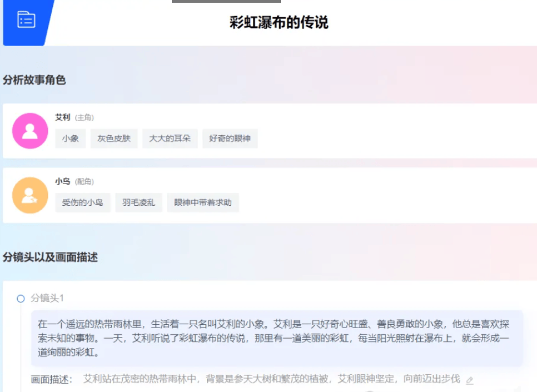Click the pencil edit icon after 画面描述

(x=469, y=380)
